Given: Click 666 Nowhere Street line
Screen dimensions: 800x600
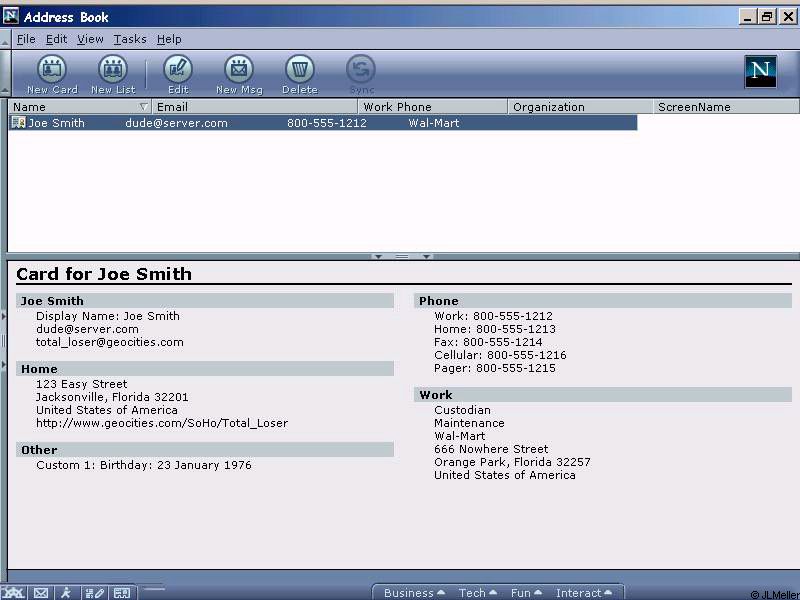Looking at the screenshot, I should tap(491, 449).
